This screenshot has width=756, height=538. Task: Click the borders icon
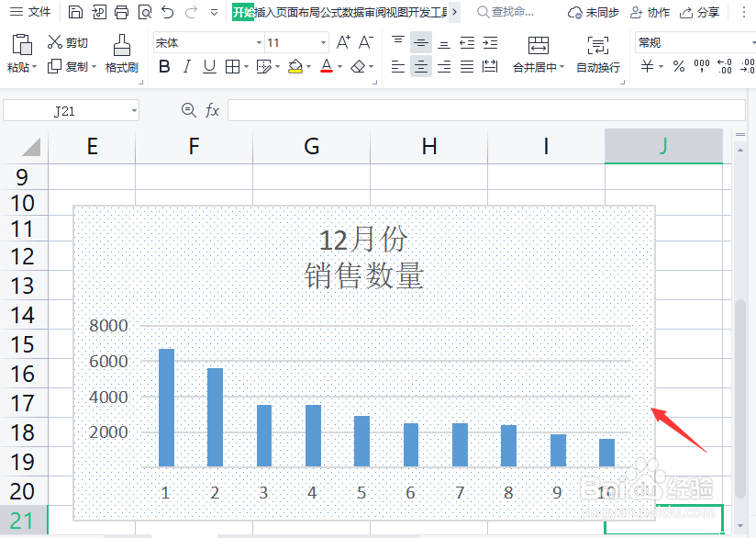pos(232,67)
